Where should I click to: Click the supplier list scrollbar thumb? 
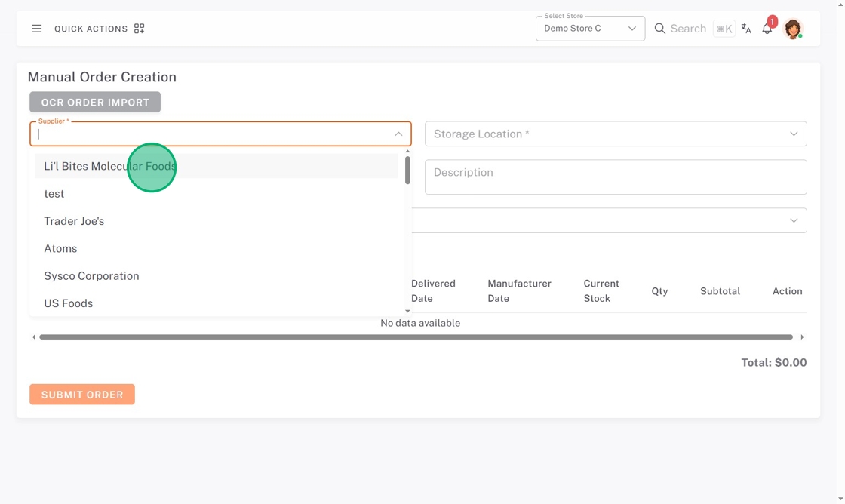point(407,170)
